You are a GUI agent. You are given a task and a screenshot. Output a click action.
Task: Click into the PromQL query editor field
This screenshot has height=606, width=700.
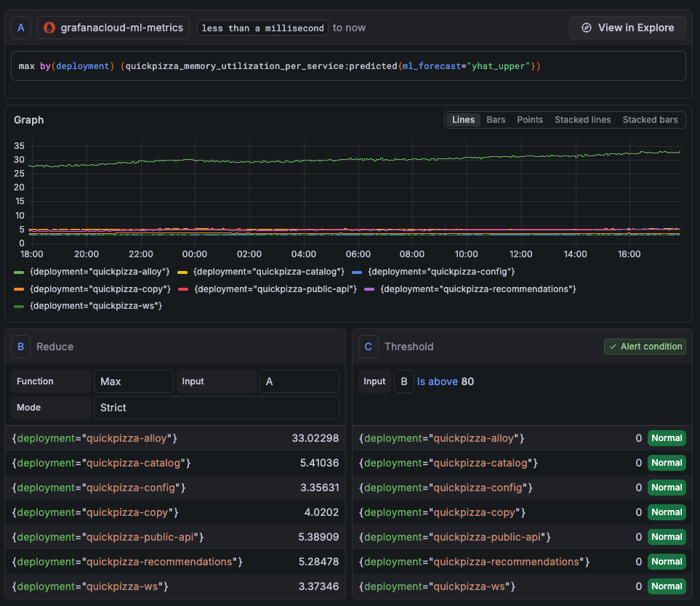pos(348,66)
